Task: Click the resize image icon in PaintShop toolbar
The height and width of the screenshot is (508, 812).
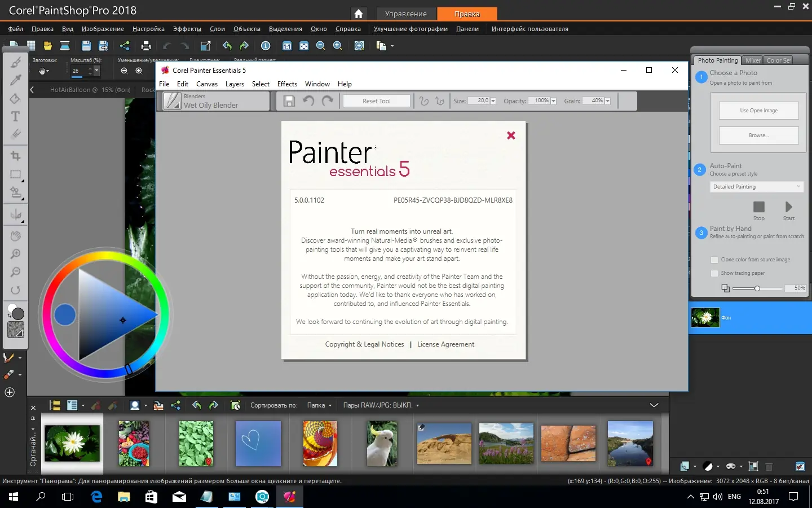Action: (206, 46)
